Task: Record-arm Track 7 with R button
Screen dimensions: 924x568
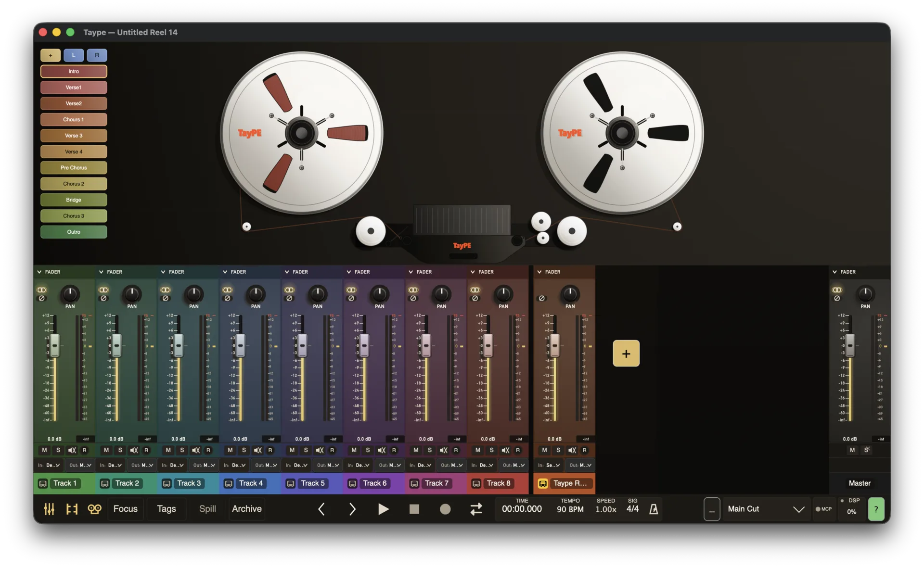Action: [456, 450]
